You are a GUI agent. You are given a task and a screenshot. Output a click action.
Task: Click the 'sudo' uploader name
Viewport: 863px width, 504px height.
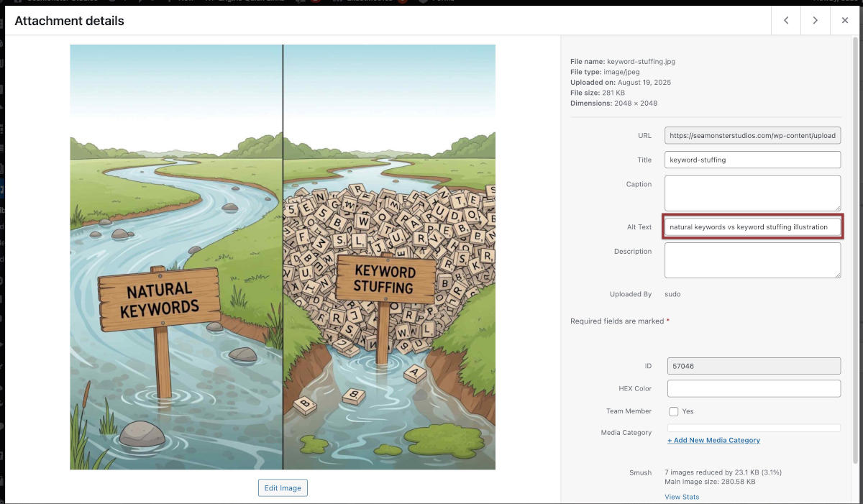672,294
